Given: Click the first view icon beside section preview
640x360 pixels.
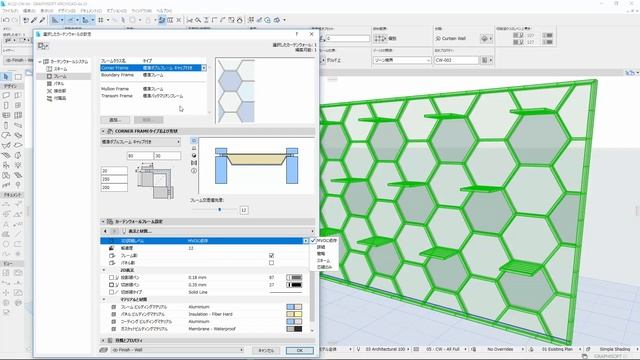Looking at the screenshot, I should point(194,140).
